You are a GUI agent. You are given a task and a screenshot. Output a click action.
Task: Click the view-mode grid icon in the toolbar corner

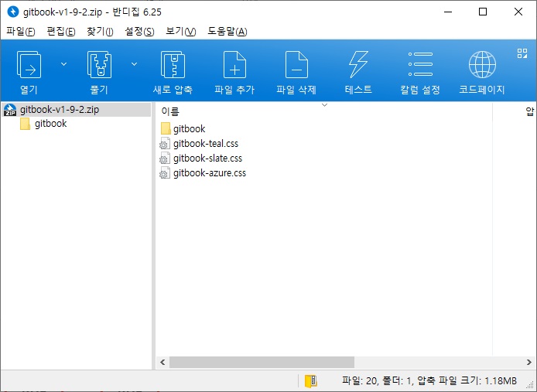pyautogui.click(x=522, y=53)
